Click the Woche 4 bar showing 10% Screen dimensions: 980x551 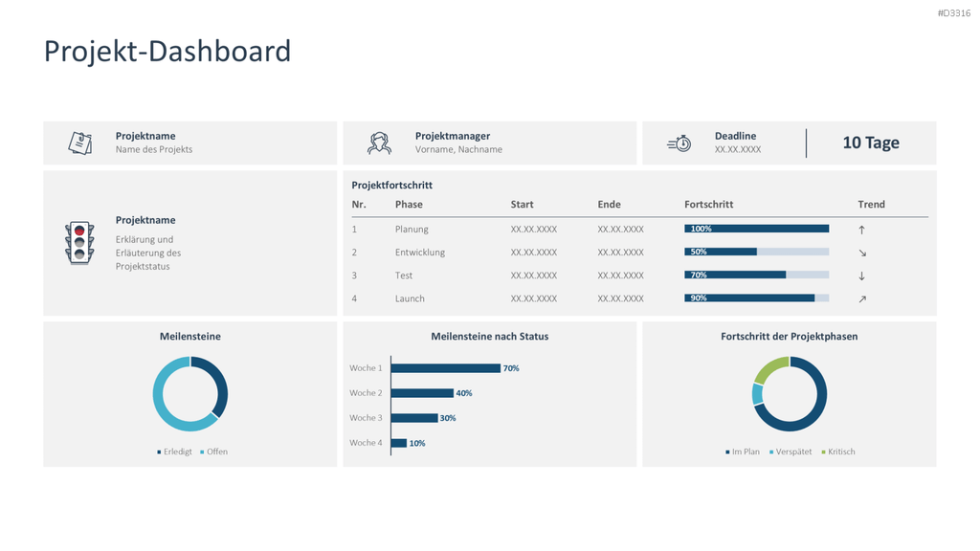click(x=399, y=443)
